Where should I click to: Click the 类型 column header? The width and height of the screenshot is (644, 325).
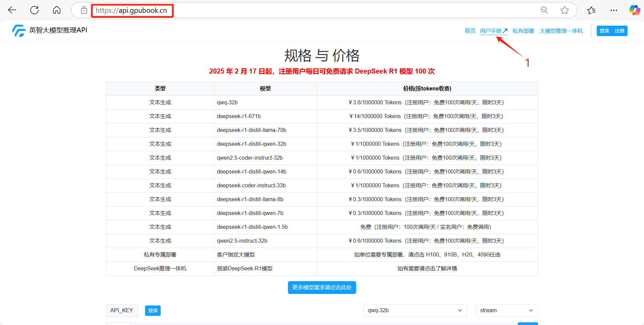tap(160, 89)
